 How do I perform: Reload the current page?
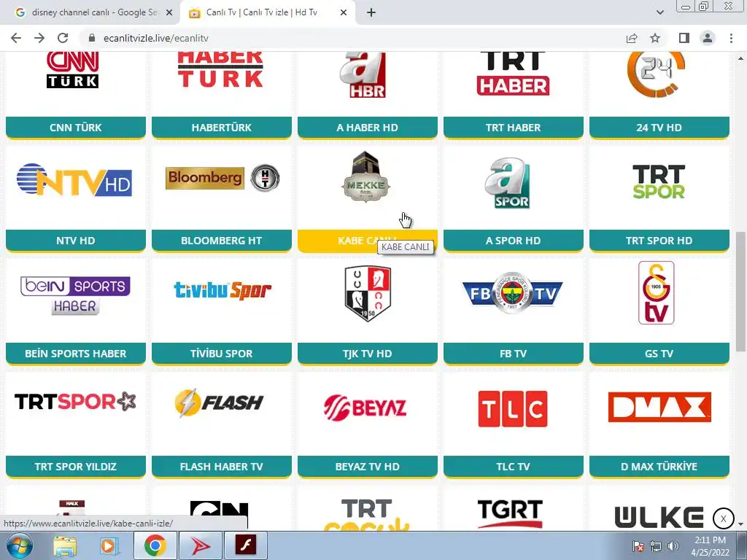coord(63,38)
